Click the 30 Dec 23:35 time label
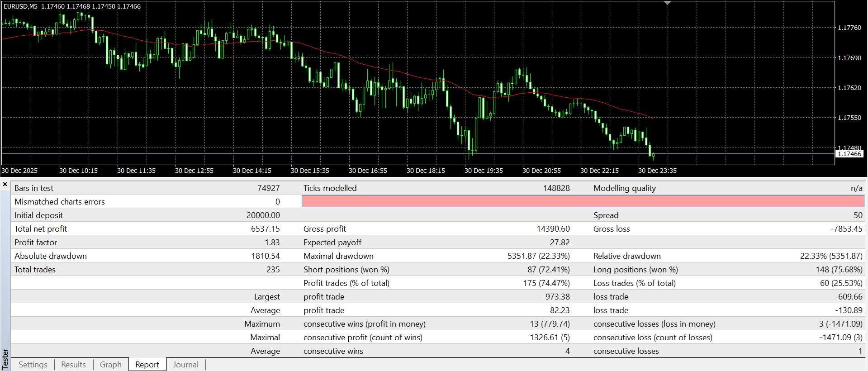The height and width of the screenshot is (371, 868). [657, 171]
